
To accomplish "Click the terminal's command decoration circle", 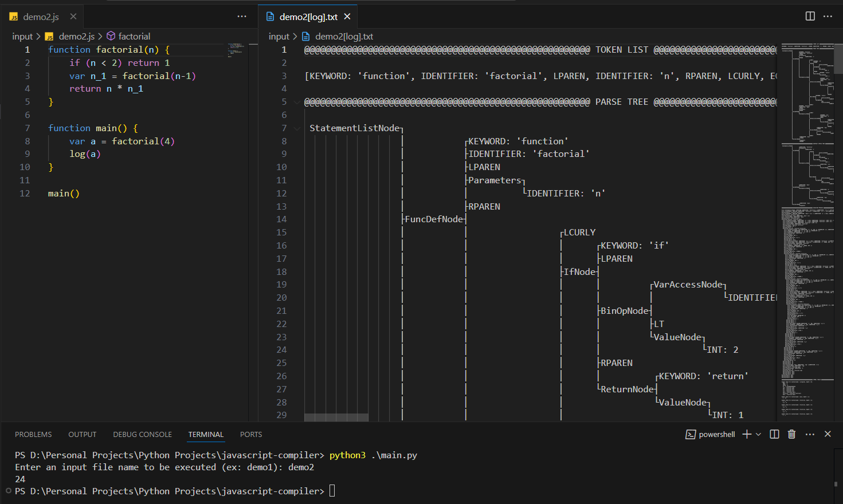I will (8, 491).
